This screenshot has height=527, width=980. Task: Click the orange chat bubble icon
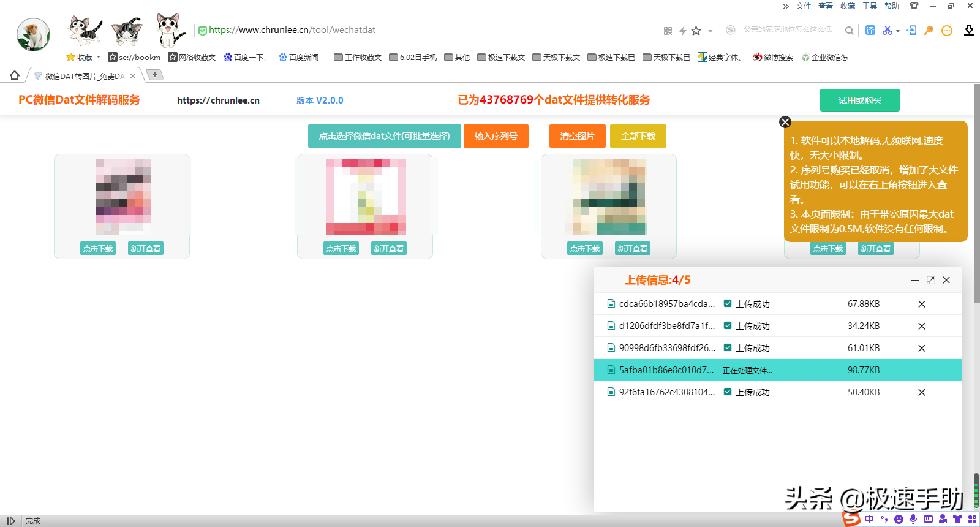pyautogui.click(x=947, y=31)
